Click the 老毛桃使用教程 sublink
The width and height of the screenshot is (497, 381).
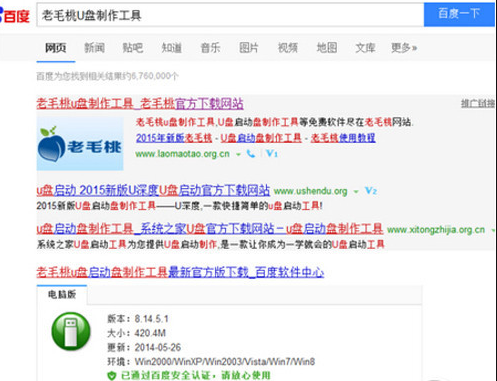pyautogui.click(x=343, y=138)
